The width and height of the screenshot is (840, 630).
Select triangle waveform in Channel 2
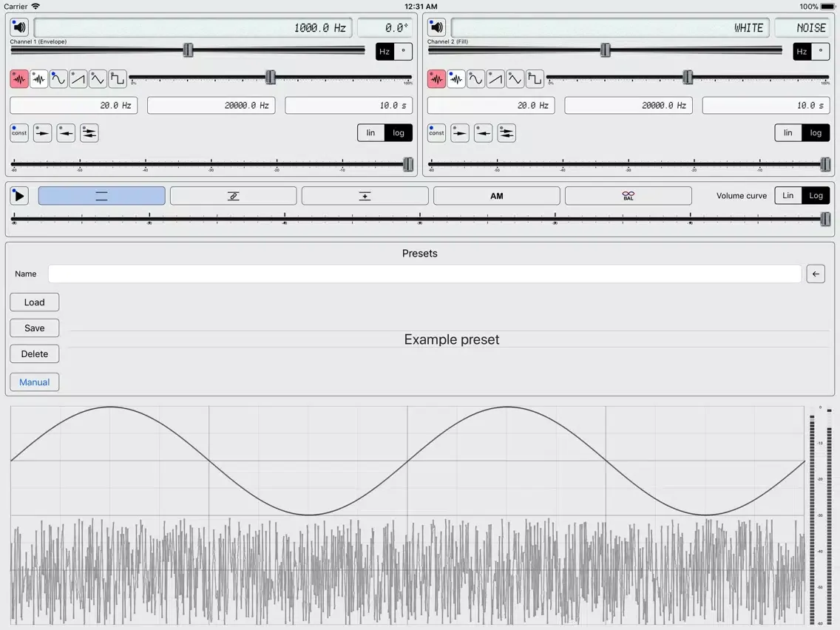pos(515,78)
